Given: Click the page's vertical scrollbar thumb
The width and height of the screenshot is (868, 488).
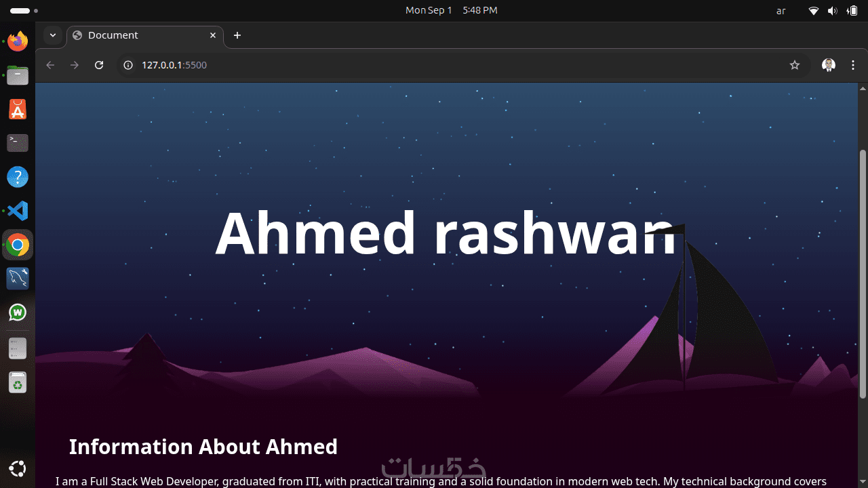Looking at the screenshot, I should (863, 274).
